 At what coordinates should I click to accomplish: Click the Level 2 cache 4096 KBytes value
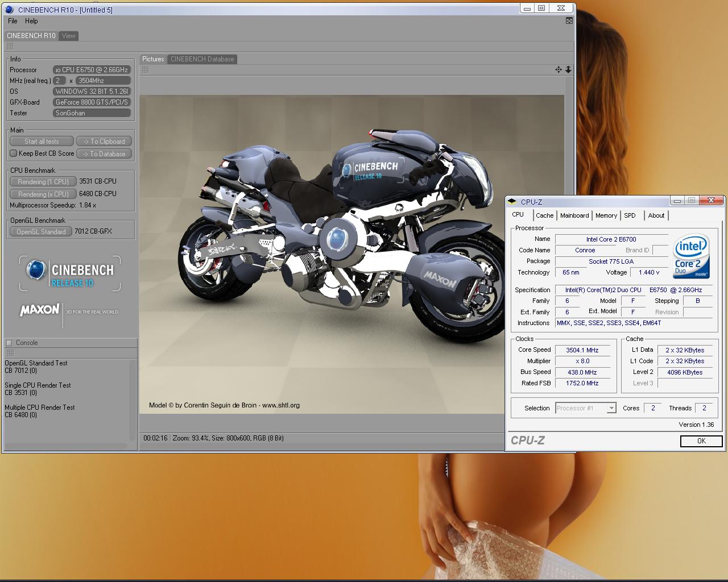(685, 372)
